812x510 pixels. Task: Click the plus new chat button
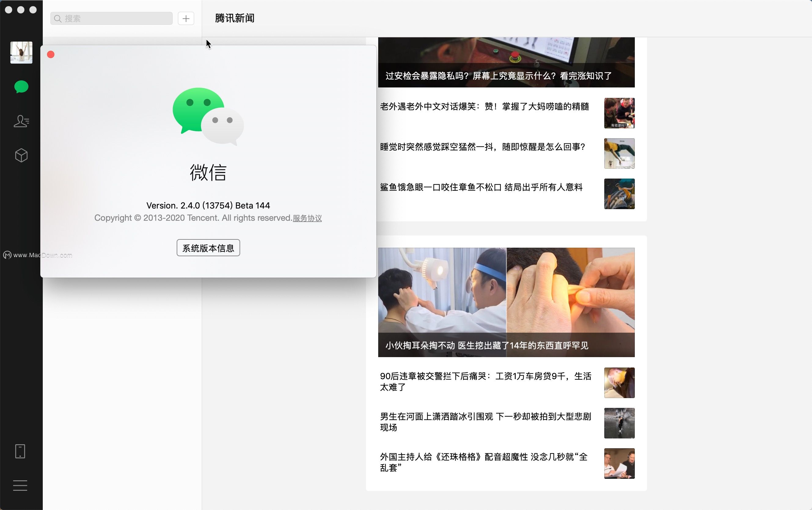tap(186, 18)
